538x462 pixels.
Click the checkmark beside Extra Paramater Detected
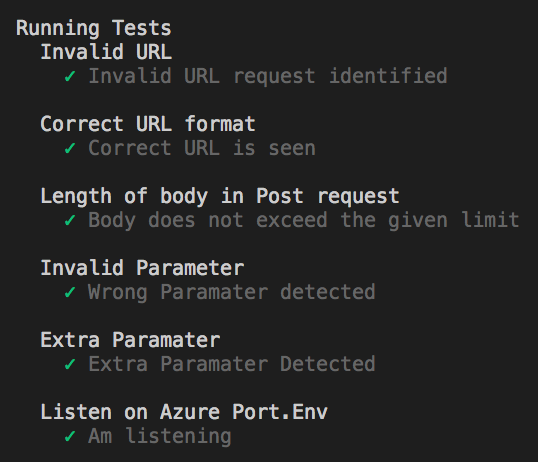pos(70,364)
